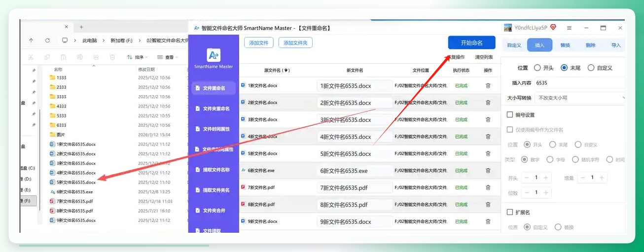Open 提取文件名称 in the sidebar
Screen dimensions: 644x252
(214, 170)
